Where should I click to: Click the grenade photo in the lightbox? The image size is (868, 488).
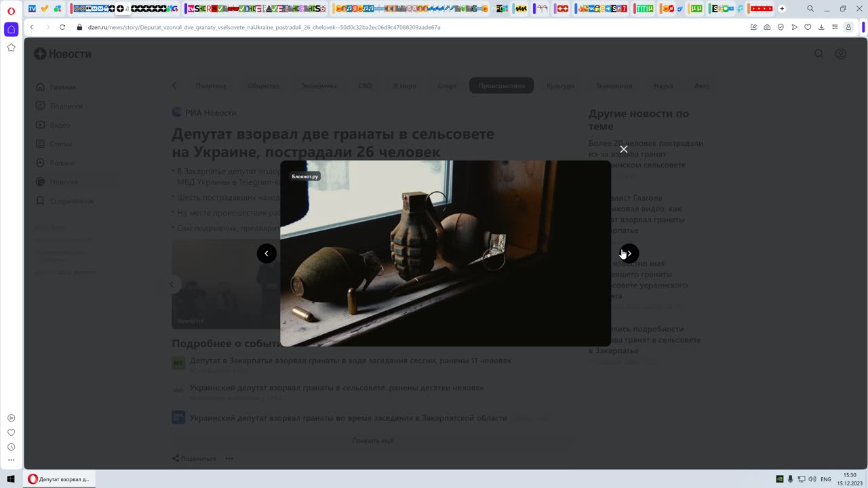coord(446,253)
